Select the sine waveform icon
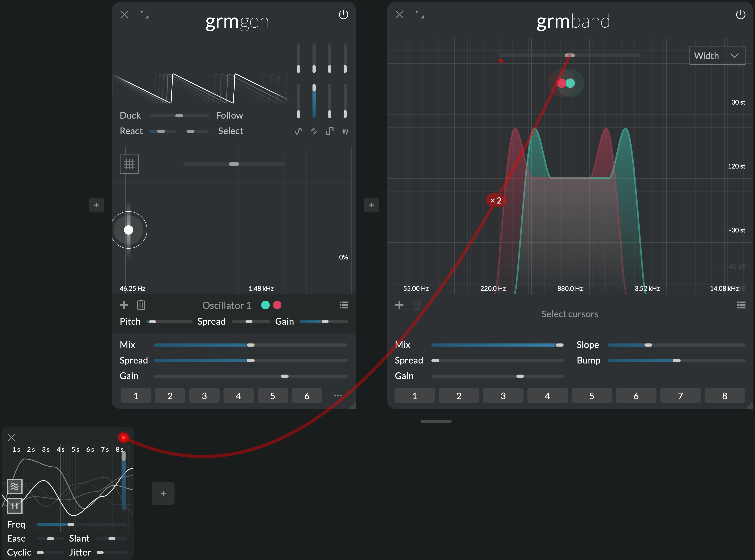Viewport: 755px width, 560px height. (x=298, y=131)
